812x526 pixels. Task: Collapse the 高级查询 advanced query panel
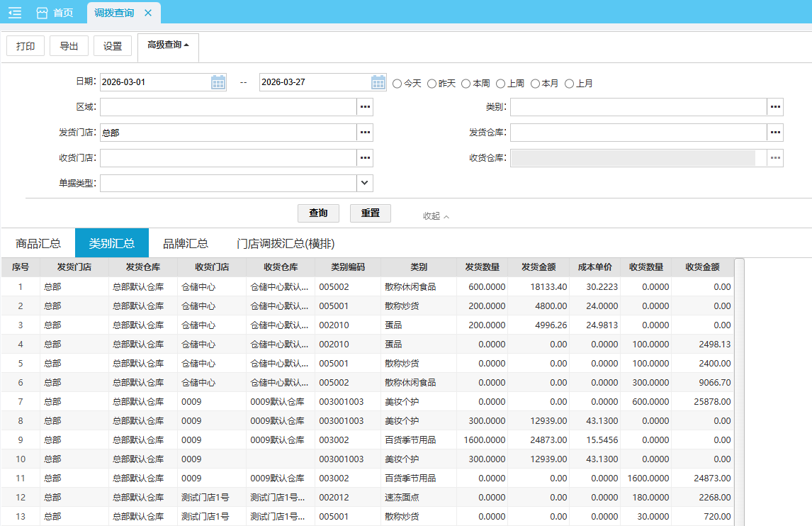click(x=168, y=45)
